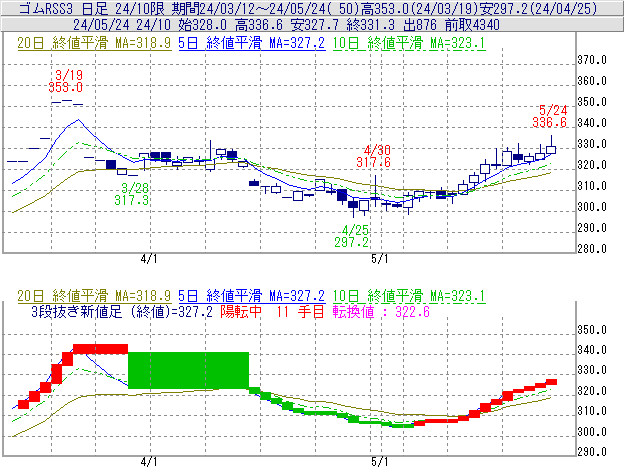Click the final 5/24 candlestick

tap(551, 147)
